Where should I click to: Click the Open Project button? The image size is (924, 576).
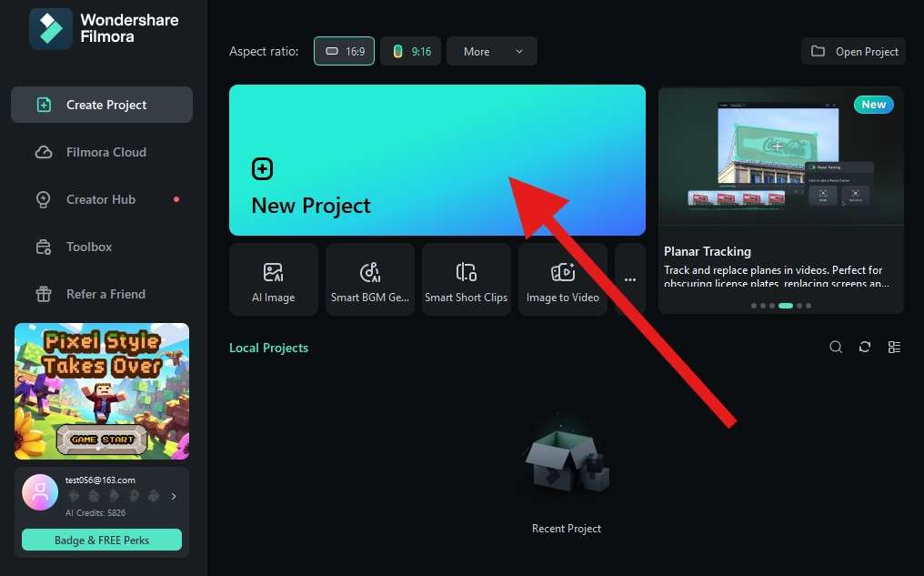[x=854, y=51]
